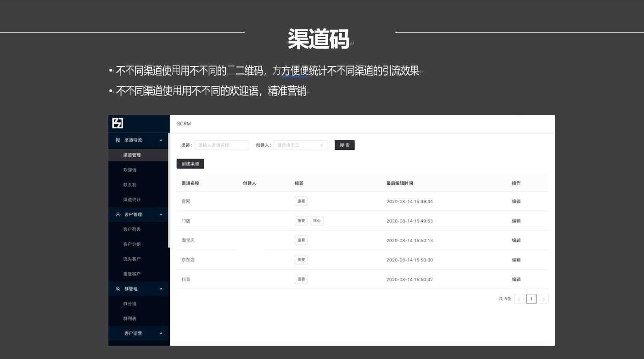Click the 门店 channel name cell
The height and width of the screenshot is (359, 644).
186,221
